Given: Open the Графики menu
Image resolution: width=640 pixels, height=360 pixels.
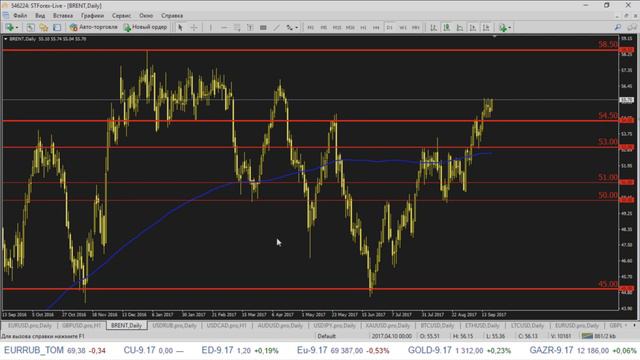Looking at the screenshot, I should click(92, 16).
